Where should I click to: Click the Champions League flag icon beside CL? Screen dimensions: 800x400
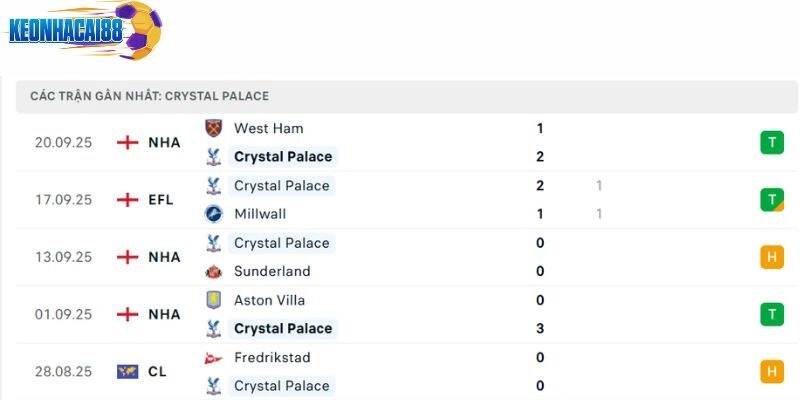(127, 372)
